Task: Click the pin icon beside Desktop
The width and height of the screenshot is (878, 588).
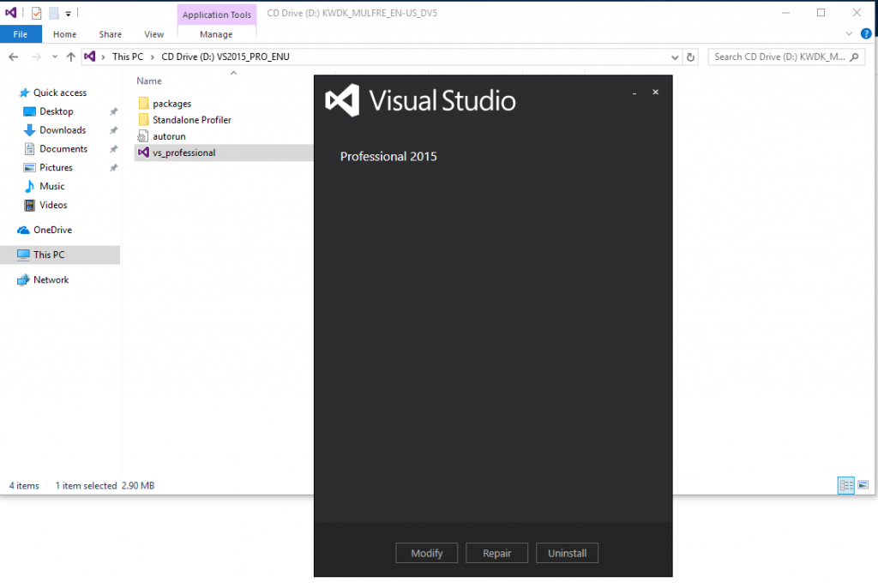Action: [x=114, y=111]
